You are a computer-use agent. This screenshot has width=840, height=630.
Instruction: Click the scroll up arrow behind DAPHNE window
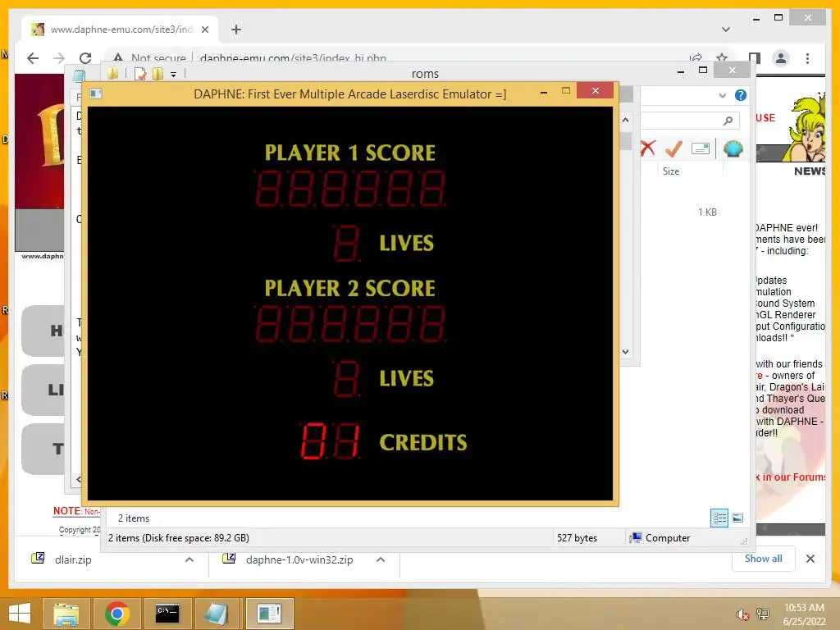tap(625, 120)
